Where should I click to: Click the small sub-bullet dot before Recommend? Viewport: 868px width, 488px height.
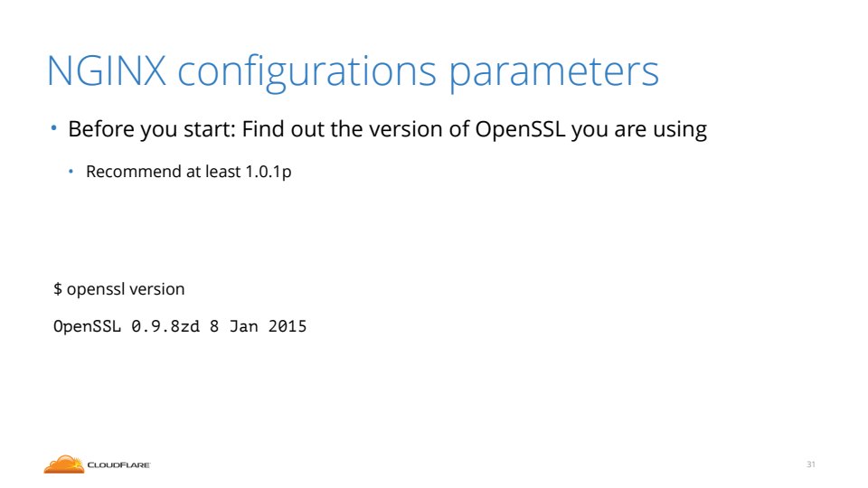pos(72,171)
